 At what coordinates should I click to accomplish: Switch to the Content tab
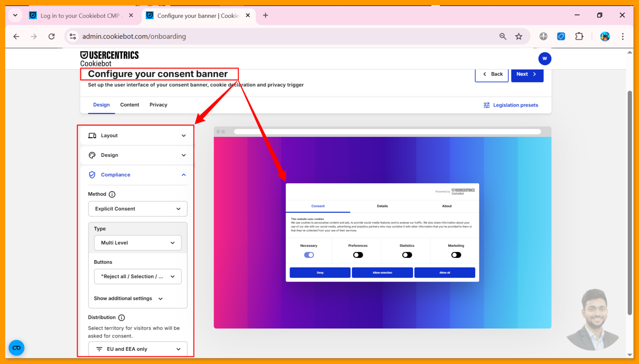point(129,105)
